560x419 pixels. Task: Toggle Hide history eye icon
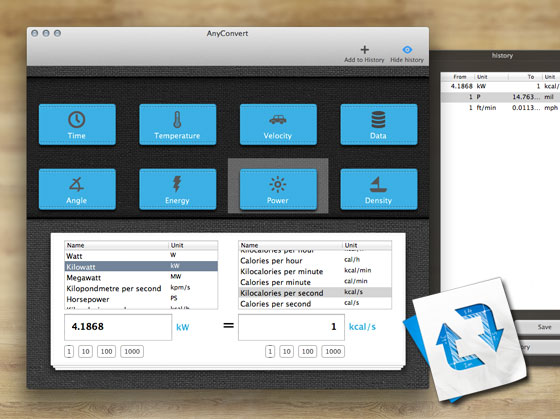pos(407,50)
